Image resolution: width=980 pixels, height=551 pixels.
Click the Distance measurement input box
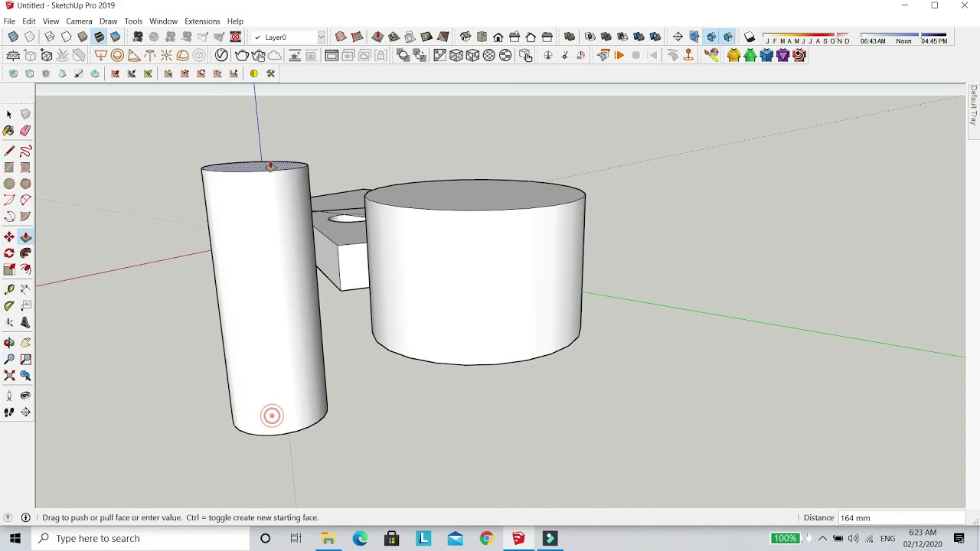(x=900, y=518)
